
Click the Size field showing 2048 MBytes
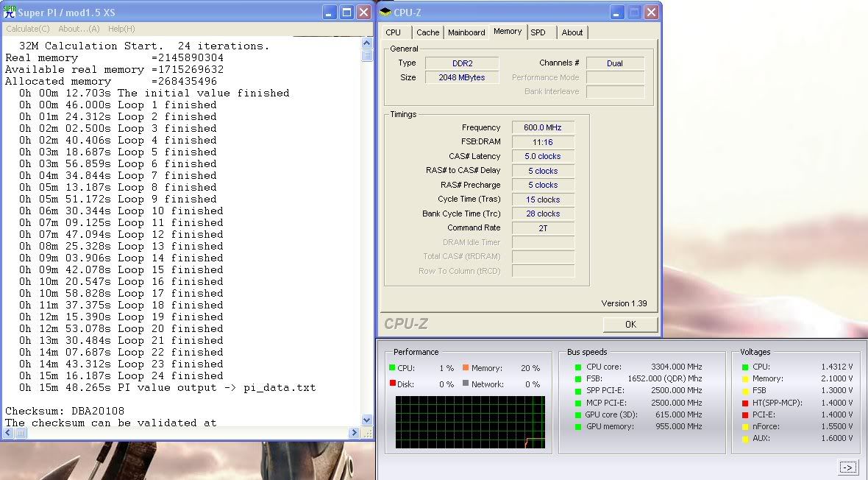tap(462, 77)
